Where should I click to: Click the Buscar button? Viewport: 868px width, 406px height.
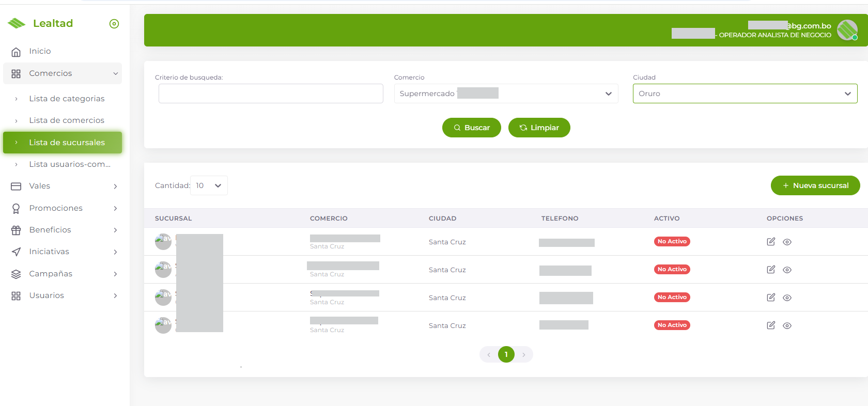pos(472,128)
